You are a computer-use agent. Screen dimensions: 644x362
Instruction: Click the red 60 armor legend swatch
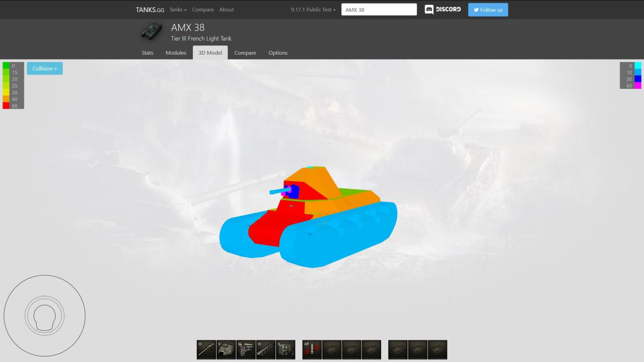(6, 106)
